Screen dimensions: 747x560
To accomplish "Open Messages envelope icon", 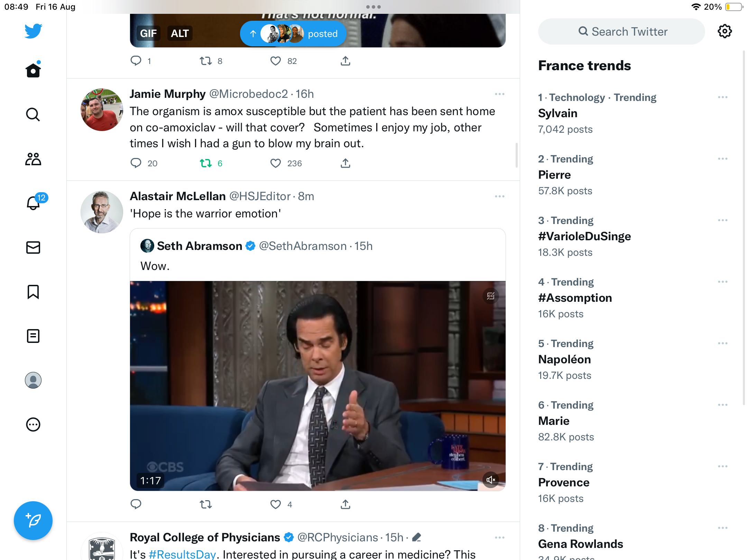I will pyautogui.click(x=33, y=248).
